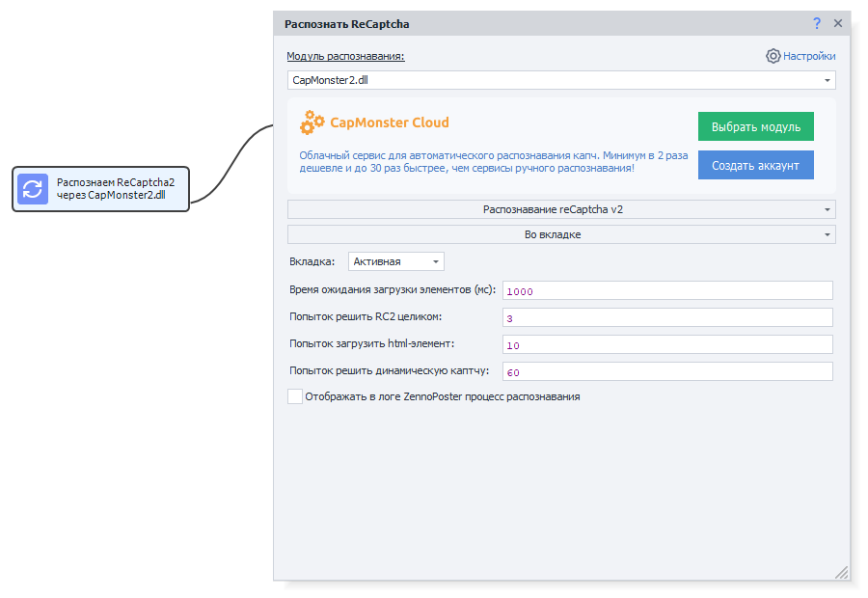The image size is (868, 598).
Task: Open the Модуль распознавания link
Action: tap(346, 57)
